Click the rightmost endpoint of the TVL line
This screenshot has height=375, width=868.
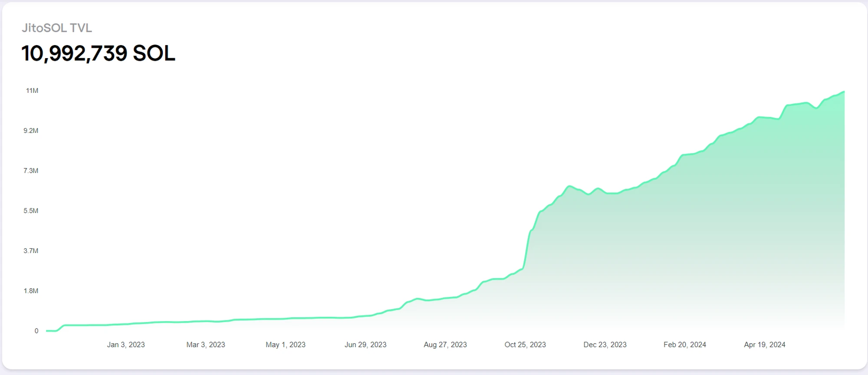pyautogui.click(x=844, y=92)
